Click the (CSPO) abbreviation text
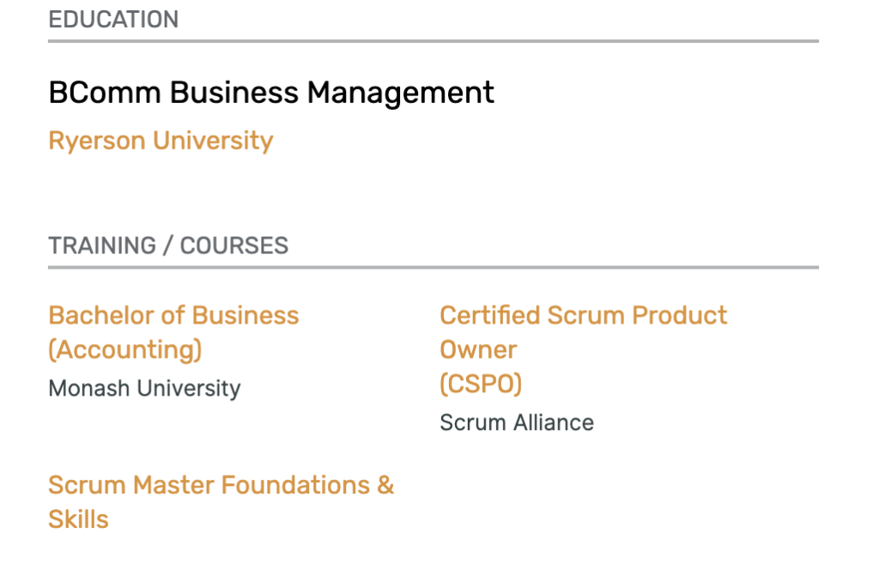This screenshot has height=588, width=879. [x=481, y=384]
